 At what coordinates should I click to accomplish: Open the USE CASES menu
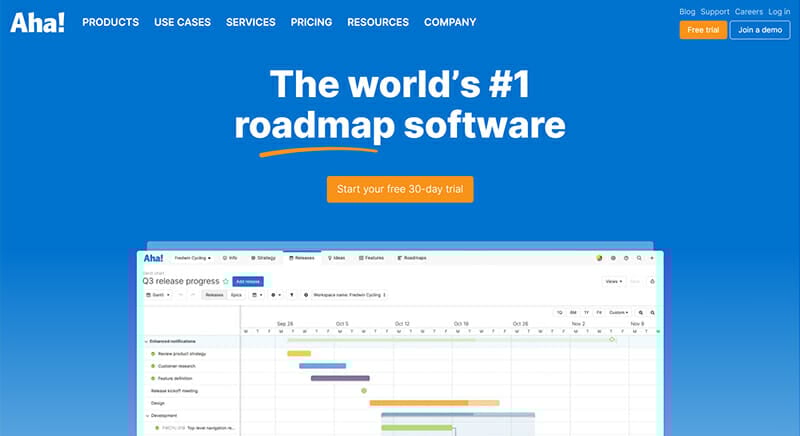[182, 22]
